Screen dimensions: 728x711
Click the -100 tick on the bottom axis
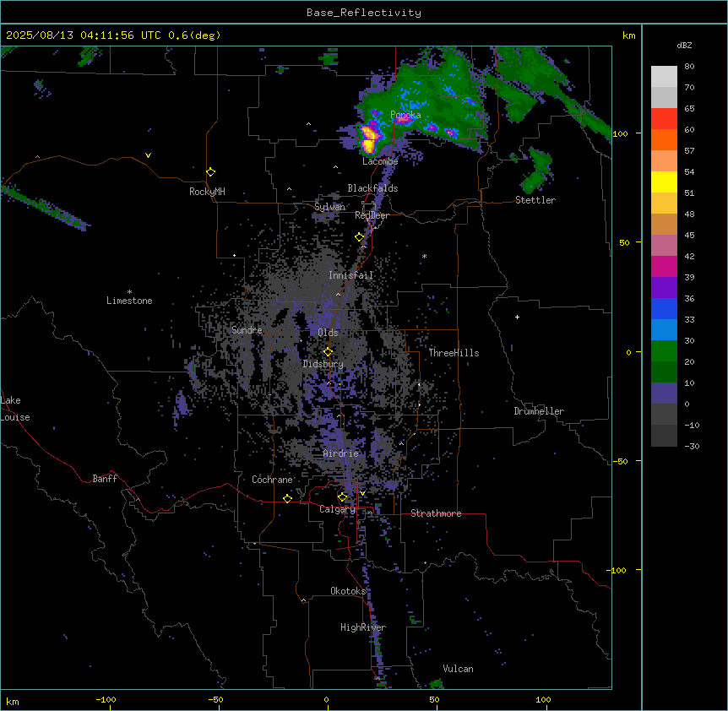coord(106,699)
